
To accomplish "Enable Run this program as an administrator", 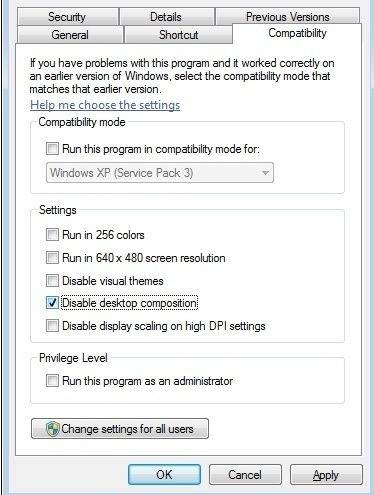I will 52,380.
